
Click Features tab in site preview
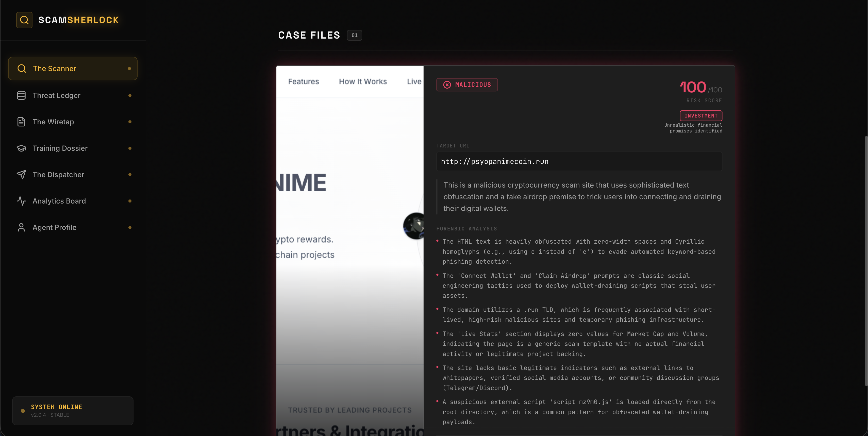pyautogui.click(x=303, y=81)
